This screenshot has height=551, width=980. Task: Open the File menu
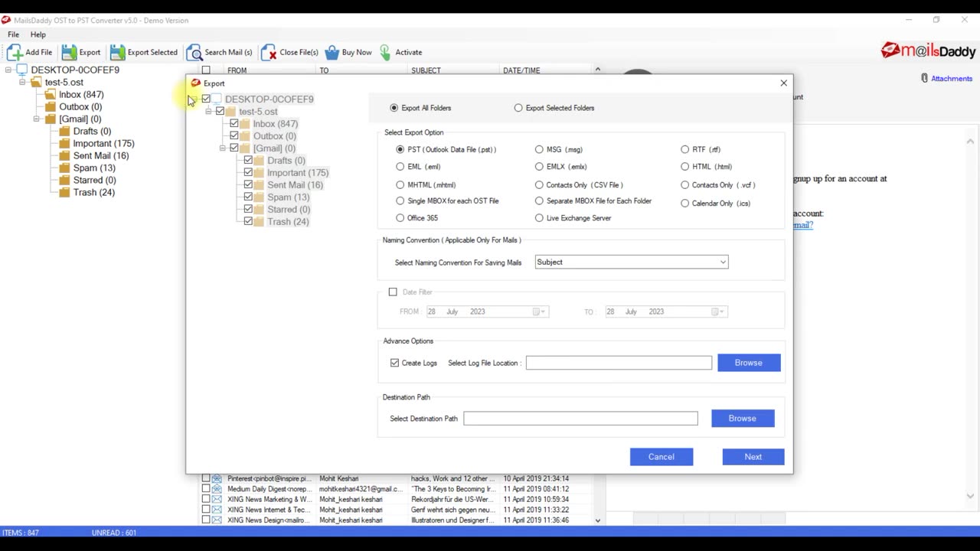point(14,34)
